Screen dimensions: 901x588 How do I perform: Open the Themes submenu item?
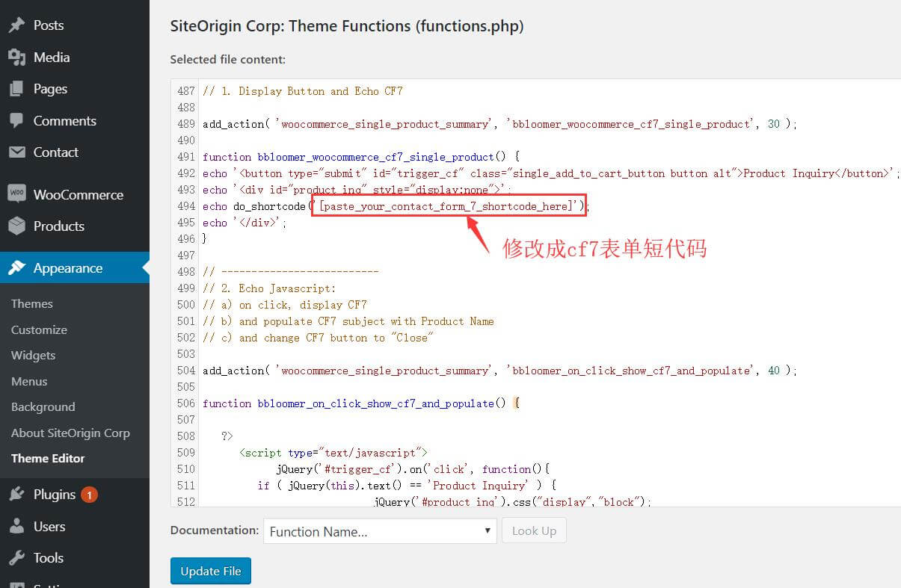32,304
